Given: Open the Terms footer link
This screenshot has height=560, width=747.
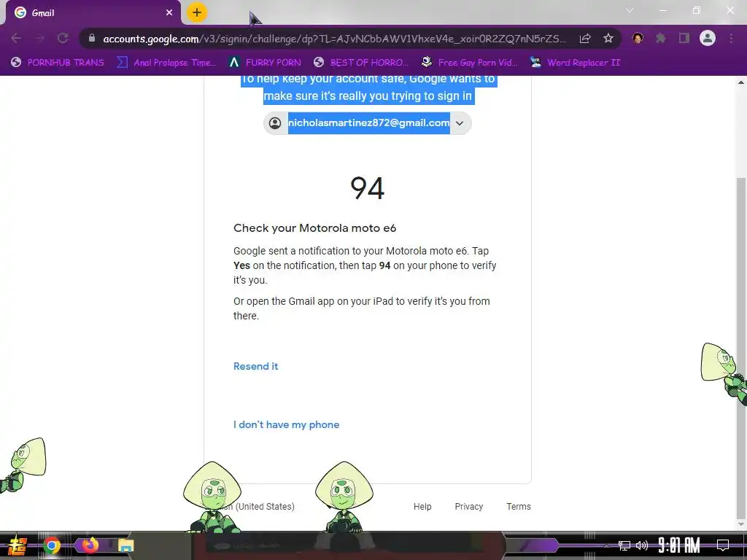Looking at the screenshot, I should [x=519, y=507].
